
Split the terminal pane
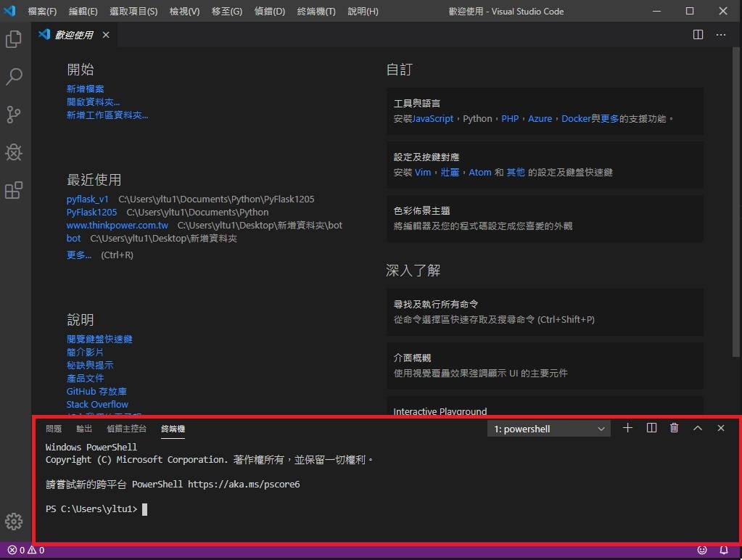(x=651, y=428)
